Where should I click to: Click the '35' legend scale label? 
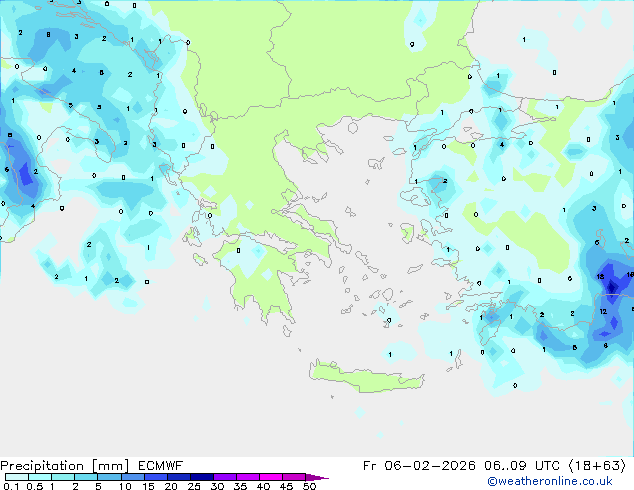(x=240, y=486)
